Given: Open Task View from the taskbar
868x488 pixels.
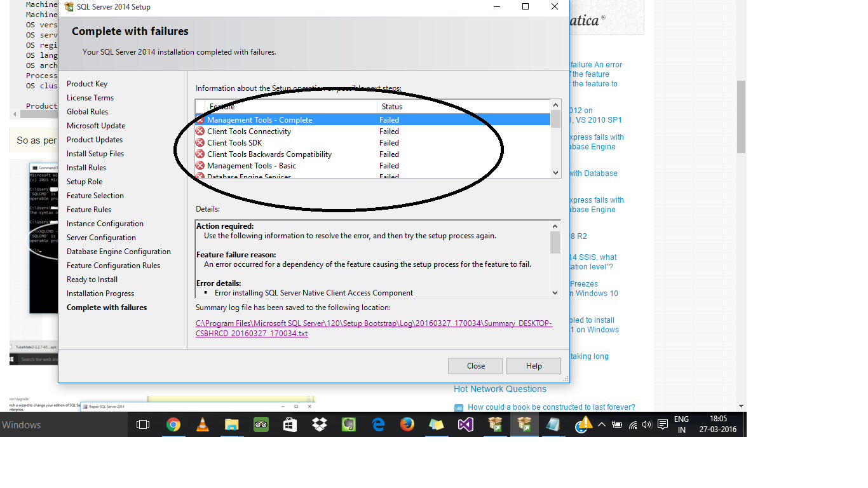Looking at the screenshot, I should [x=142, y=424].
